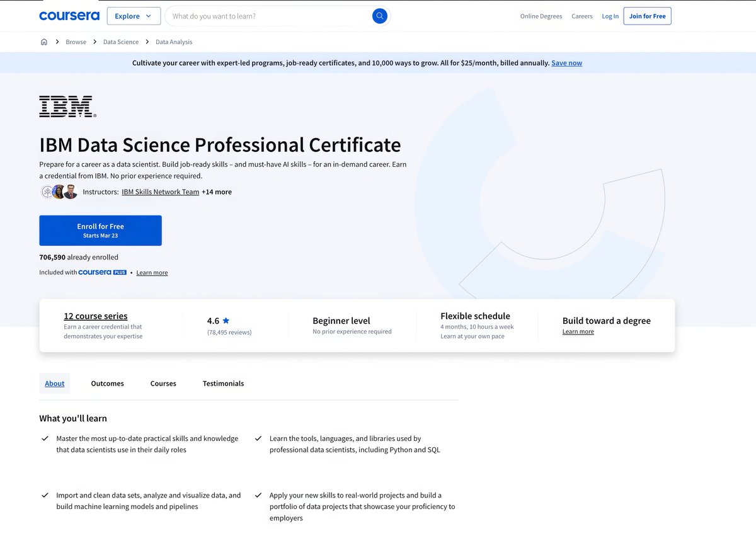Click the Coursera Plus logo

[x=103, y=272]
